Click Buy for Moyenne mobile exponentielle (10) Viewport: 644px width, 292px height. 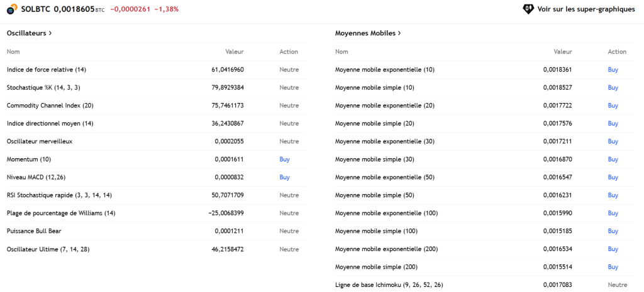point(613,70)
